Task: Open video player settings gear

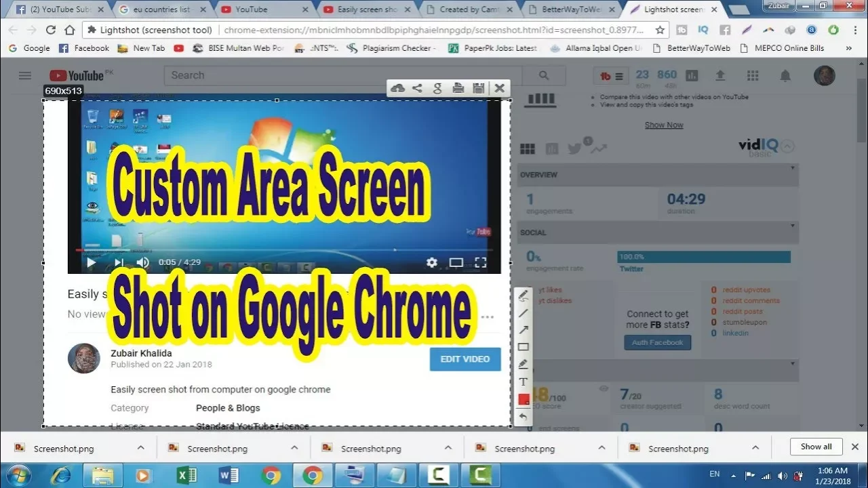Action: (431, 262)
